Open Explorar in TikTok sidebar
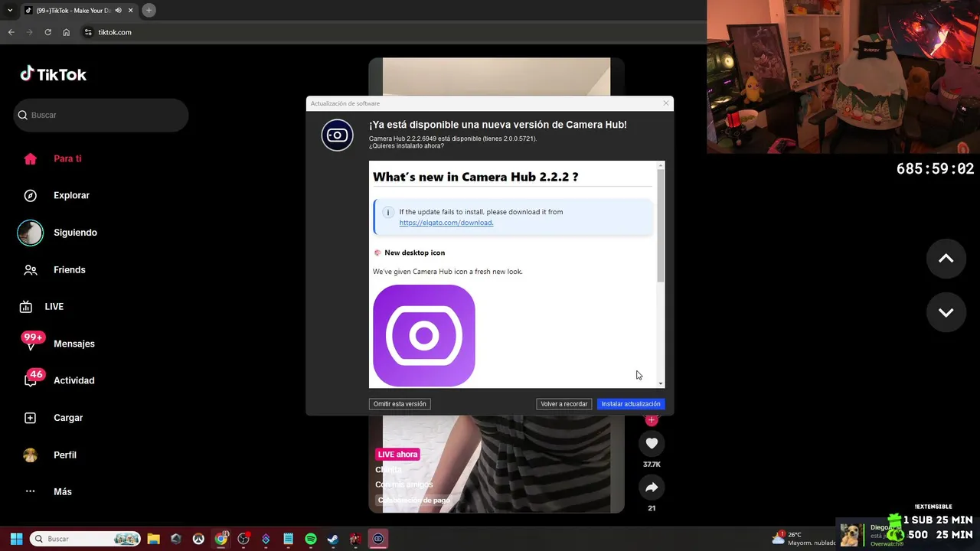 coord(71,195)
